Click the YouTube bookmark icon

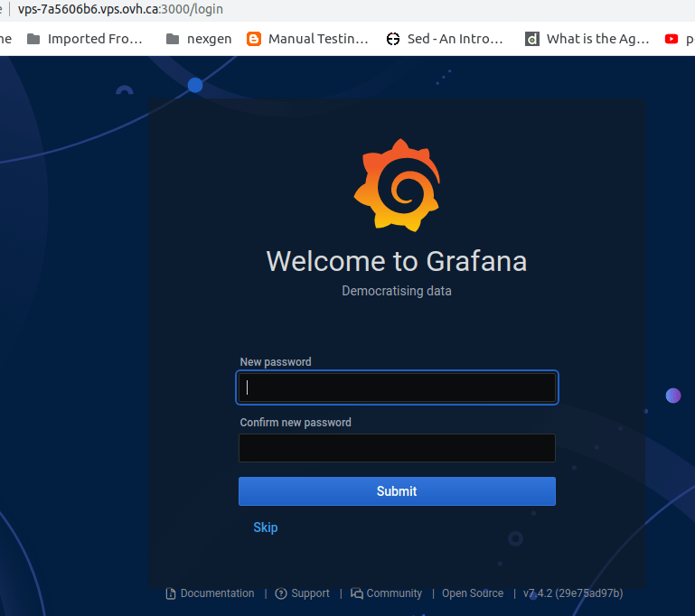point(672,39)
